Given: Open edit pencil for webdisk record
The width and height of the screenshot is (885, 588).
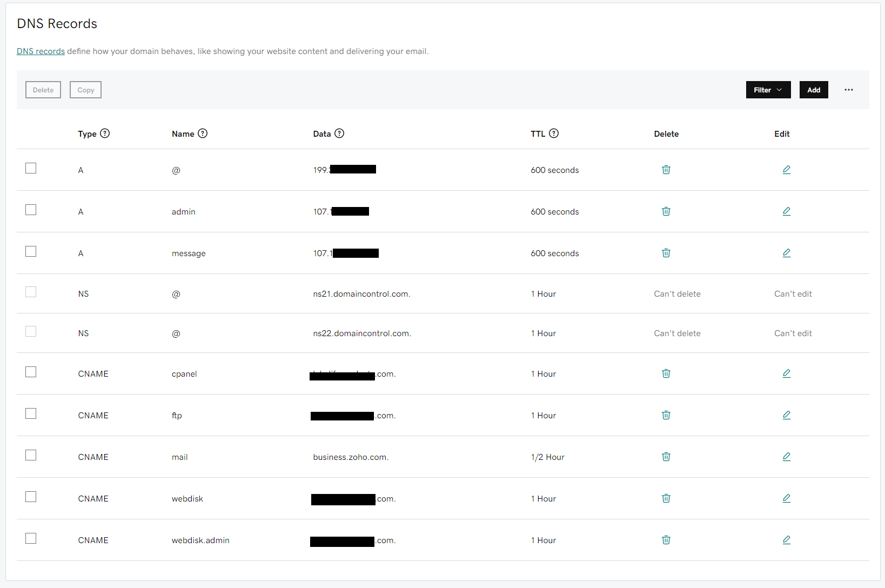Looking at the screenshot, I should click(786, 498).
